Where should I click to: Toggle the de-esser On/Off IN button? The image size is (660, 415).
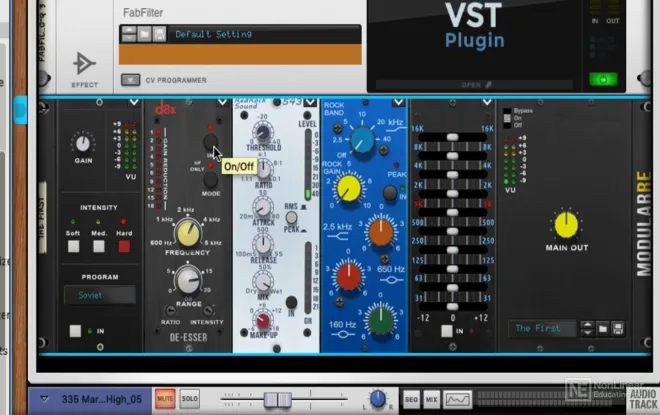[x=210, y=142]
